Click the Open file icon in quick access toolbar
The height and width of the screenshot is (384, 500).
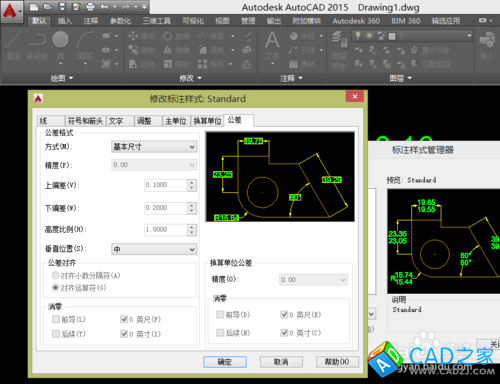point(48,7)
